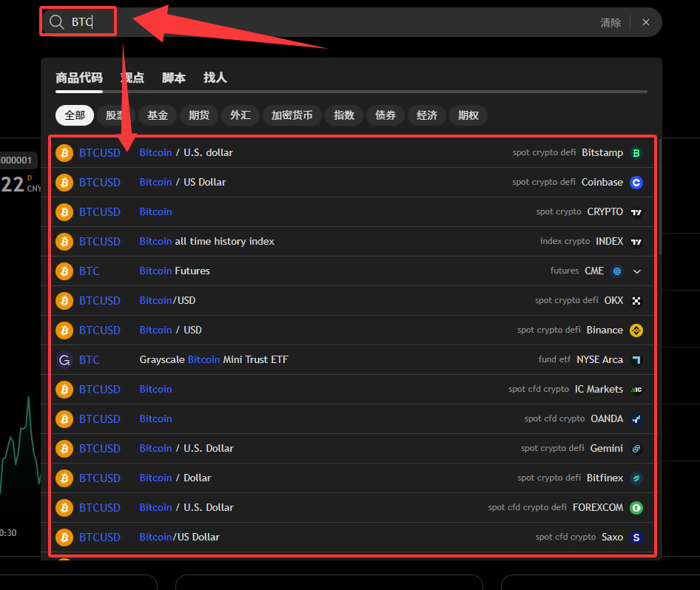Click the Coinbase exchange logo icon

point(636,183)
